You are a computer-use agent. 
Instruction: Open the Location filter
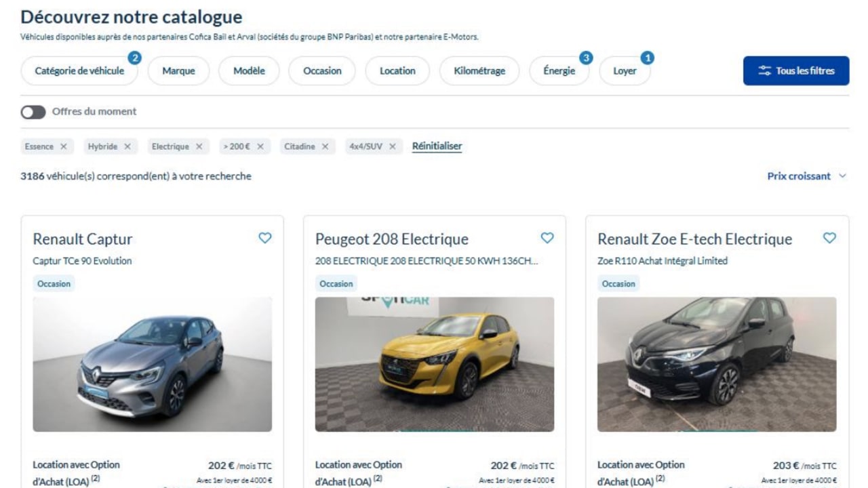397,70
